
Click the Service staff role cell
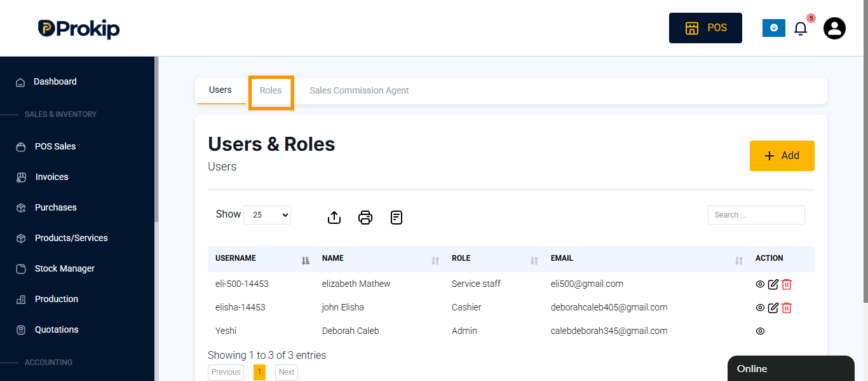pos(476,284)
